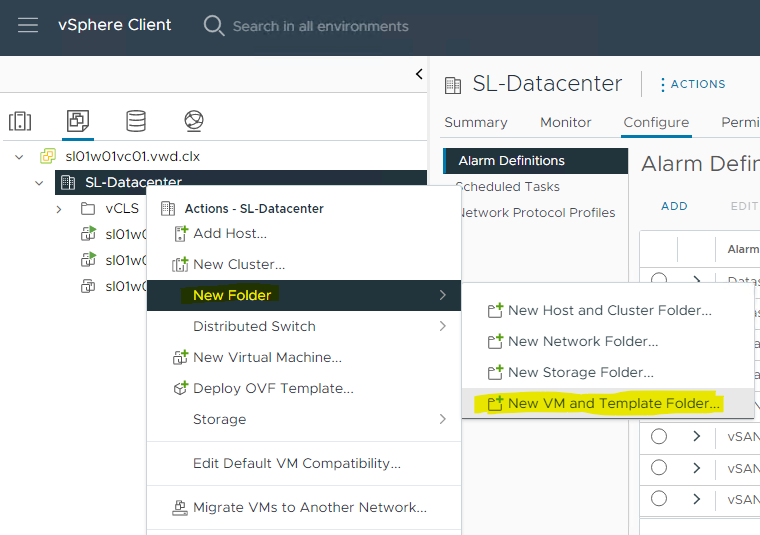This screenshot has height=535, width=760.
Task: Click the New Folder submenu arrow
Action: tap(443, 295)
